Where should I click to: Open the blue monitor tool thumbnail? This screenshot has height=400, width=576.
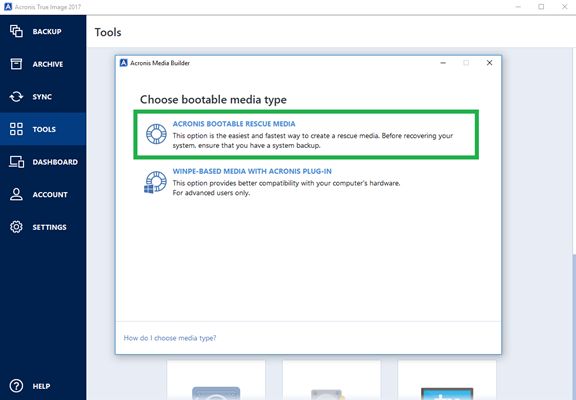click(x=447, y=393)
